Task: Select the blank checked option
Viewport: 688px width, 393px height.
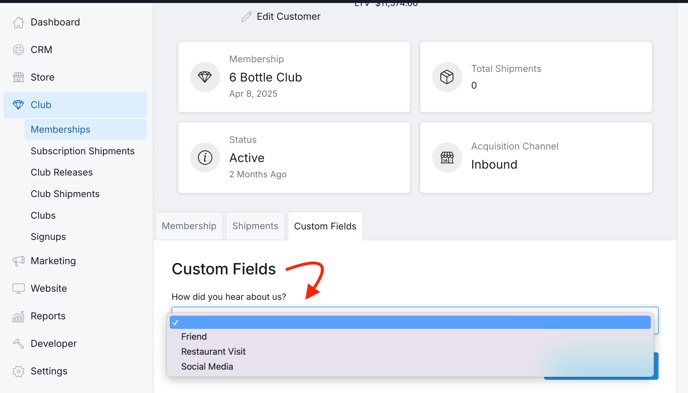Action: pyautogui.click(x=410, y=322)
